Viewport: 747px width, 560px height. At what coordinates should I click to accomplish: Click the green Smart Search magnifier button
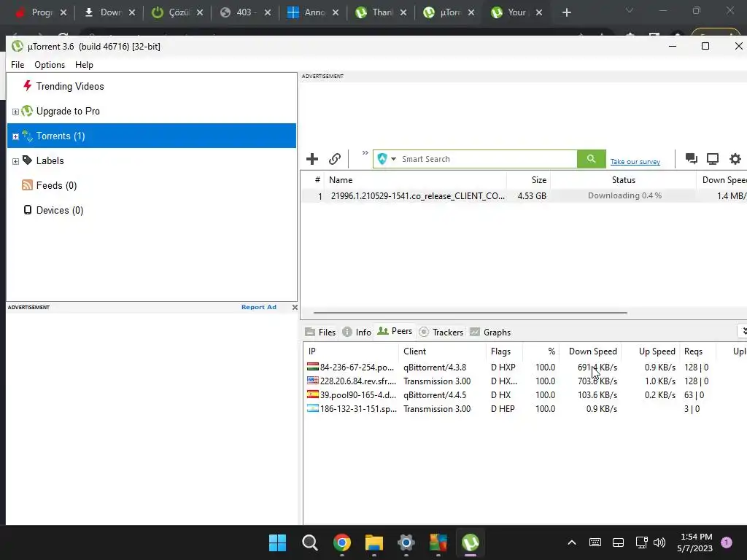tap(591, 158)
